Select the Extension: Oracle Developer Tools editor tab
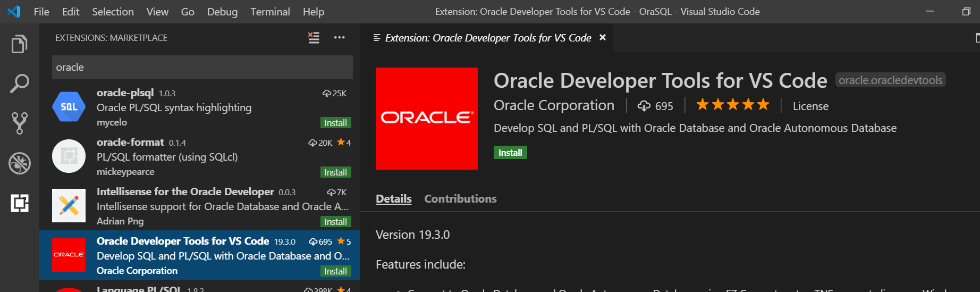This screenshot has height=292, width=980. point(487,38)
